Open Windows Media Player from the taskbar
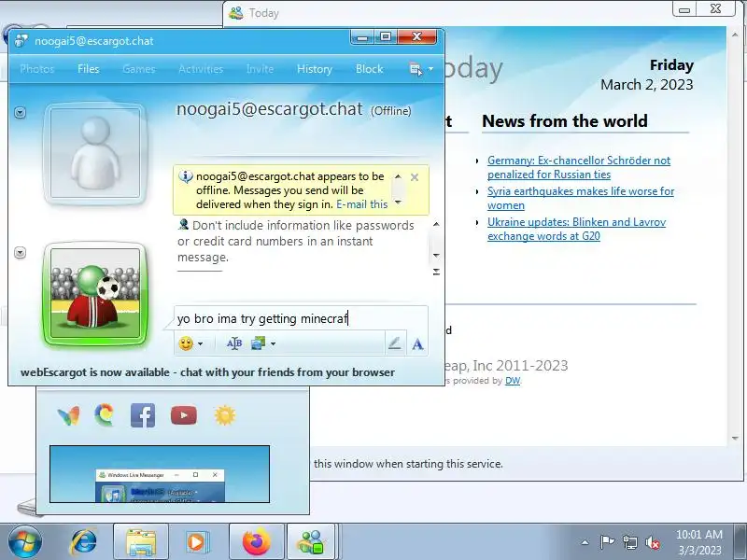The height and width of the screenshot is (560, 747). pyautogui.click(x=196, y=542)
